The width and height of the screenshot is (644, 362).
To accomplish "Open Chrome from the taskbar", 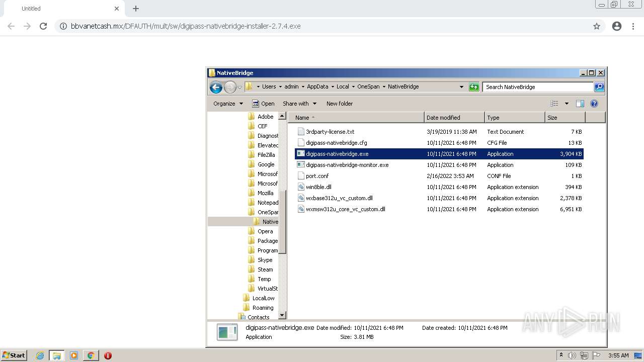I will [x=91, y=355].
